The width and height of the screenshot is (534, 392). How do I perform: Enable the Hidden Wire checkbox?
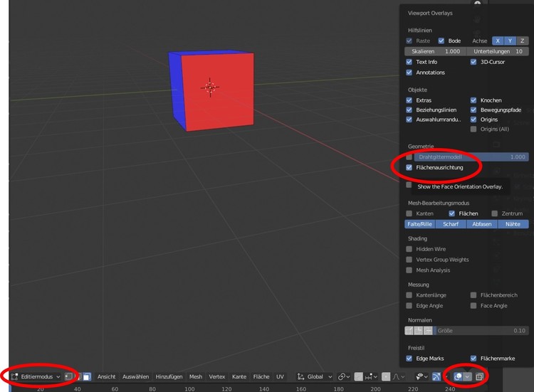409,249
